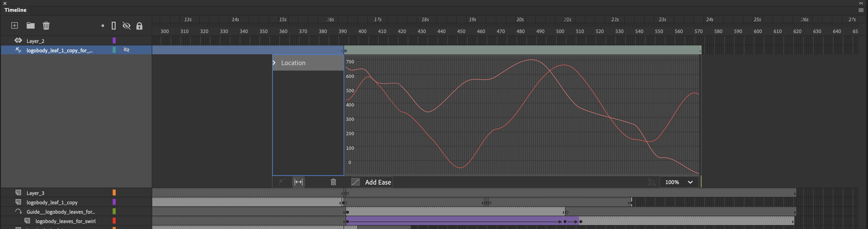Toggle hide all layers eye icon
Viewport: 868px width, 229px height.
tap(126, 26)
